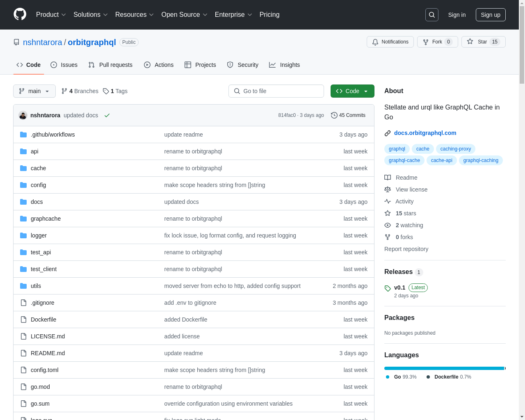Click the Readme book icon
Viewport: 525px width, 420px height.
388,178
